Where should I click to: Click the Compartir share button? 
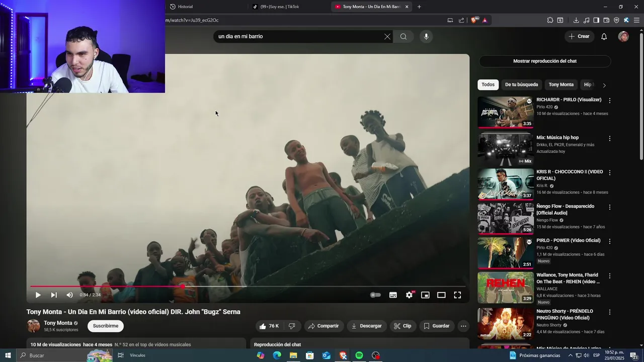click(324, 326)
